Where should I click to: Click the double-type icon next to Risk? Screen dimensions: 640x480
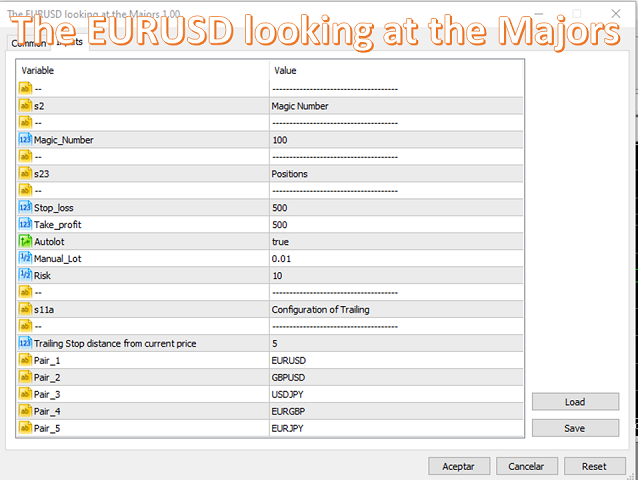[x=25, y=275]
